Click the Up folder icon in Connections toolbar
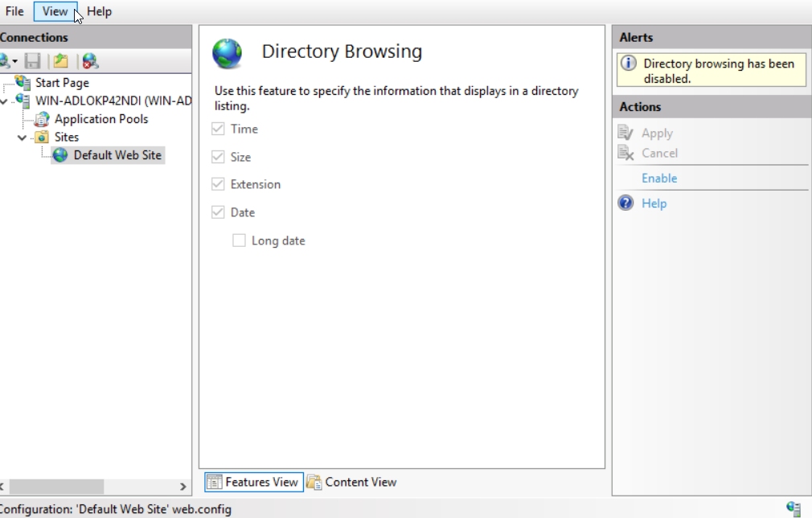 tap(59, 61)
